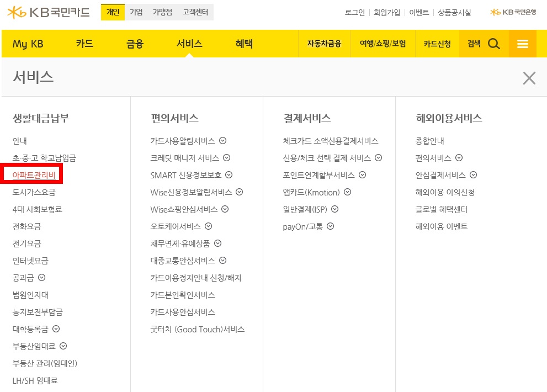Expand the 대학등록금 options
This screenshot has height=392, width=547.
click(57, 329)
